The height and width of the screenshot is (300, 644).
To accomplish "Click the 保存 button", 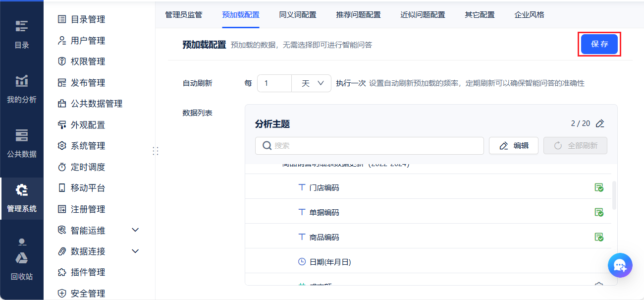I will click(x=599, y=44).
